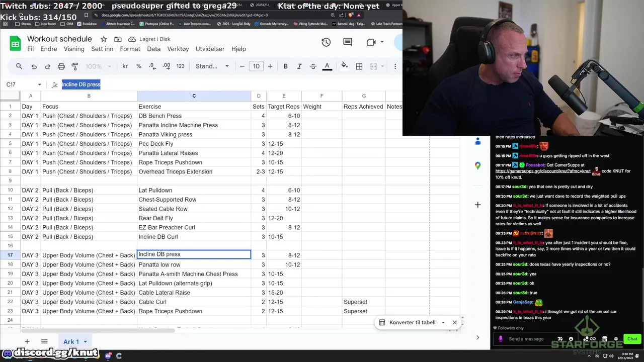Click the Meet video camera icon

coord(371,42)
